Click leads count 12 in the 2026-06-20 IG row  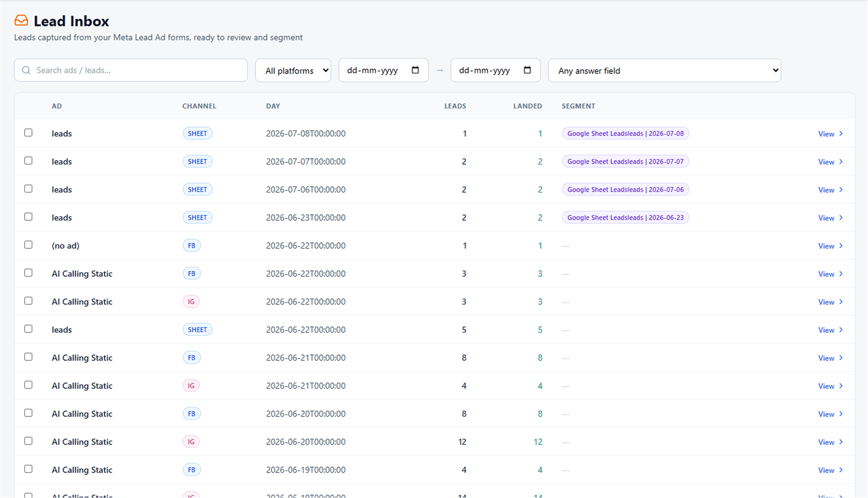coord(462,442)
